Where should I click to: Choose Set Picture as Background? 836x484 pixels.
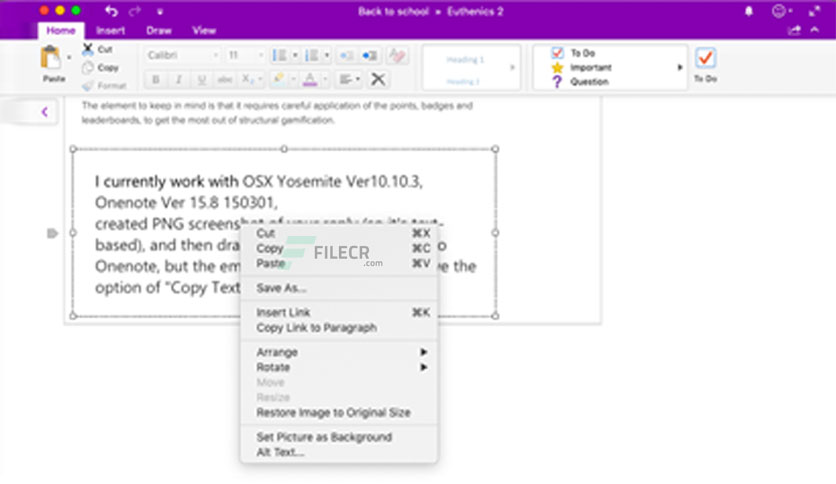[339, 437]
